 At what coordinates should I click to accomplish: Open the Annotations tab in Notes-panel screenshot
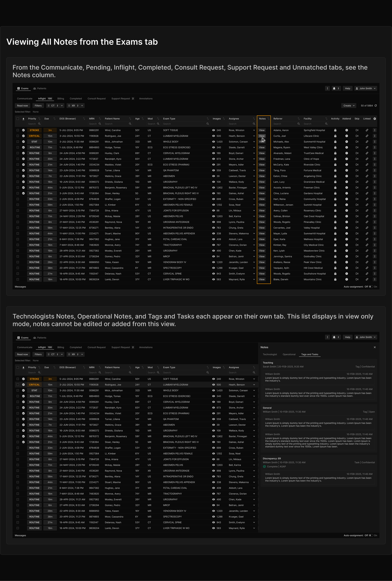pyautogui.click(x=146, y=348)
